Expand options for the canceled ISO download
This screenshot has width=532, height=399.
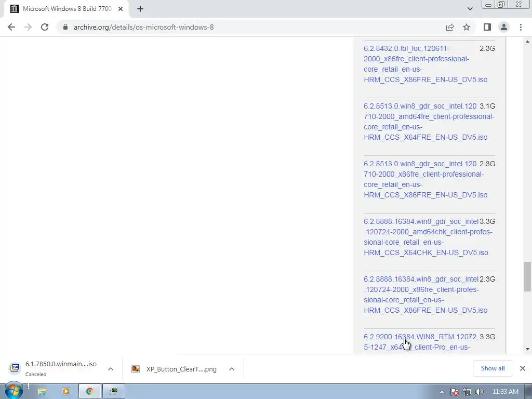click(111, 369)
